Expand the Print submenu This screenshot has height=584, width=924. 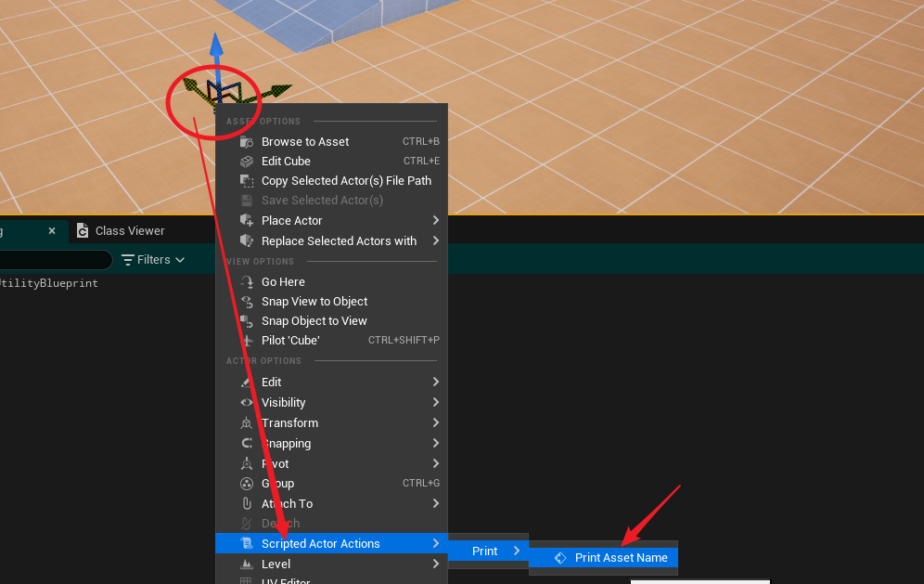(516, 550)
